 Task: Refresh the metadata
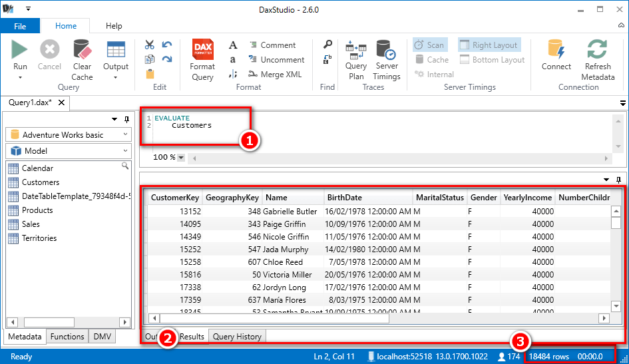click(598, 60)
